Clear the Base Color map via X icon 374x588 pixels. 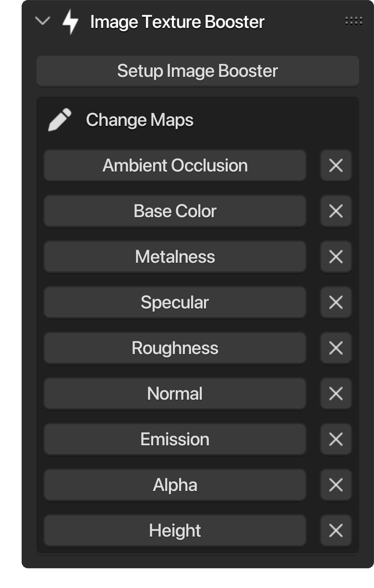point(336,211)
